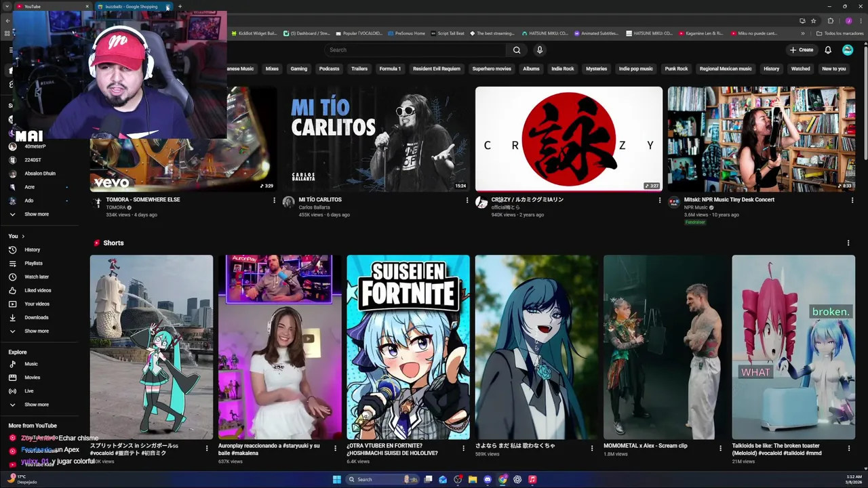
Task: Open options menu for TOMORA - SOMEWHERE ELSE
Action: tap(274, 200)
